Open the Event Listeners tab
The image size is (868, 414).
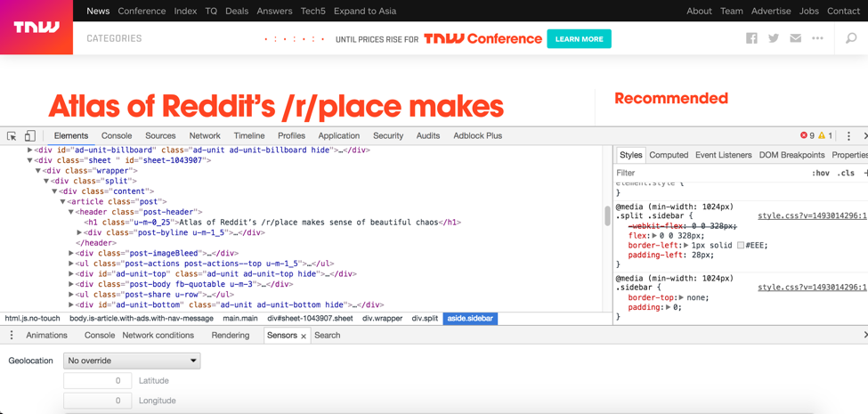pos(724,155)
